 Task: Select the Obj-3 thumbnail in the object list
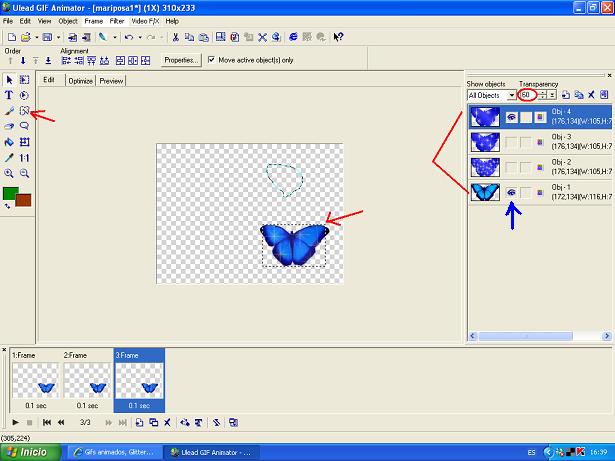485,142
